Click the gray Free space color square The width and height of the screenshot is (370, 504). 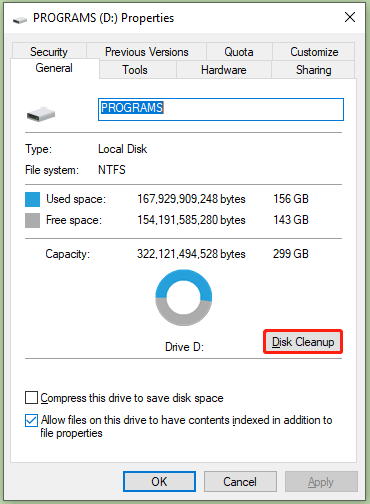[32, 220]
